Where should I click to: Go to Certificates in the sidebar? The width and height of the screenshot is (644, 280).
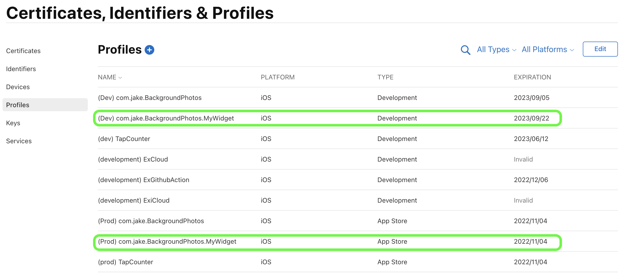(x=23, y=51)
